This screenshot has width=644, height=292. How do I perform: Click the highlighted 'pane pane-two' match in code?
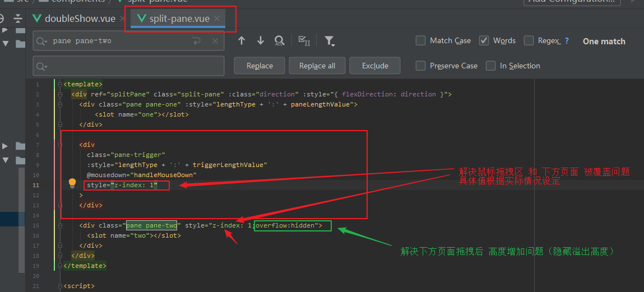click(x=151, y=225)
